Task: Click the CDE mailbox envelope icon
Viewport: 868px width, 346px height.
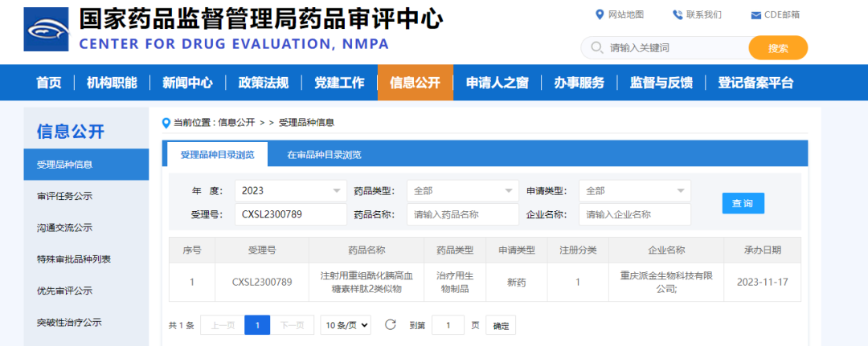Action: [755, 15]
